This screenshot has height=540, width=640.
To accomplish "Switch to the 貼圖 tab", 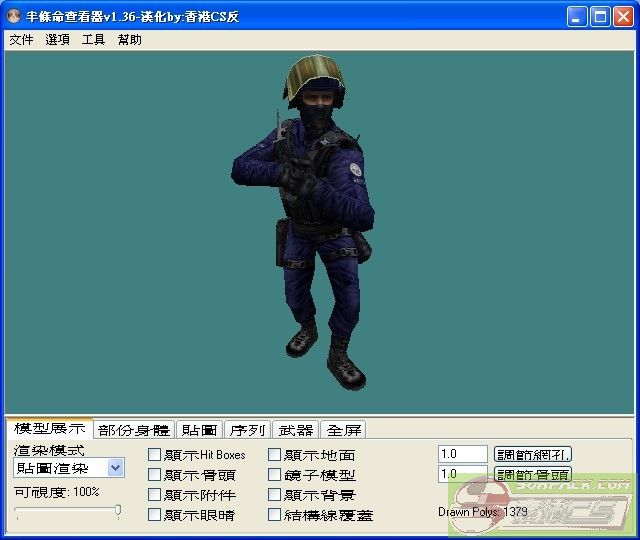I will (x=199, y=430).
